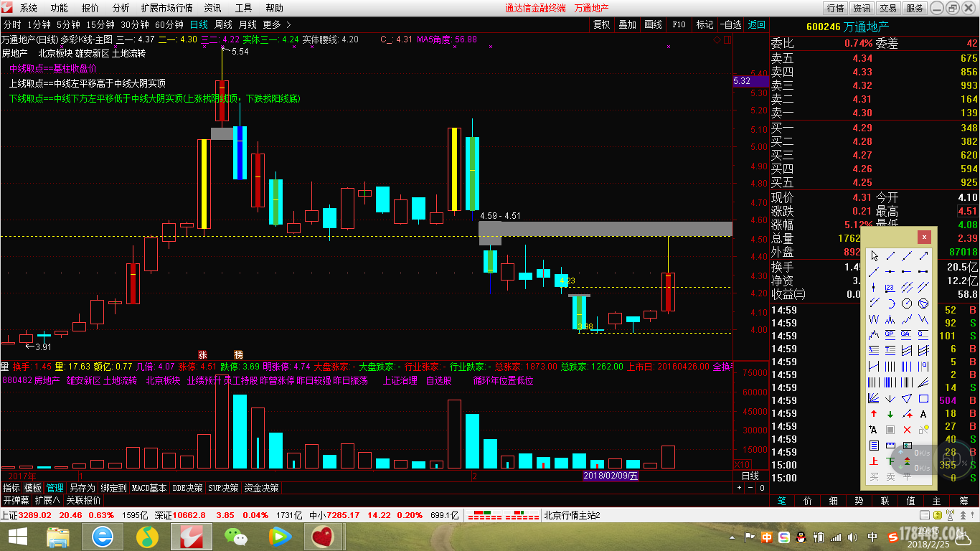Image resolution: width=980 pixels, height=551 pixels.
Task: Select the text annotation 'A' tool
Action: point(923,414)
